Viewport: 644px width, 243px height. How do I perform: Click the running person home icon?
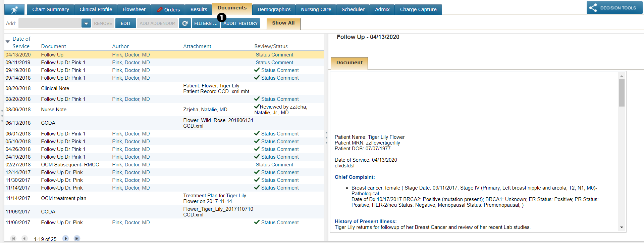coord(14,10)
